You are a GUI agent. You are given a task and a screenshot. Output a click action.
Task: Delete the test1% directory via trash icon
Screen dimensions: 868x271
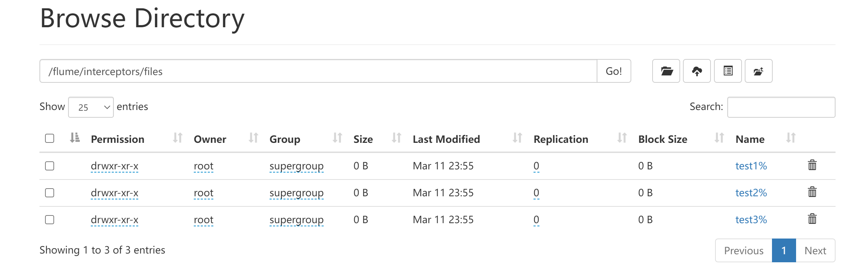pyautogui.click(x=812, y=165)
